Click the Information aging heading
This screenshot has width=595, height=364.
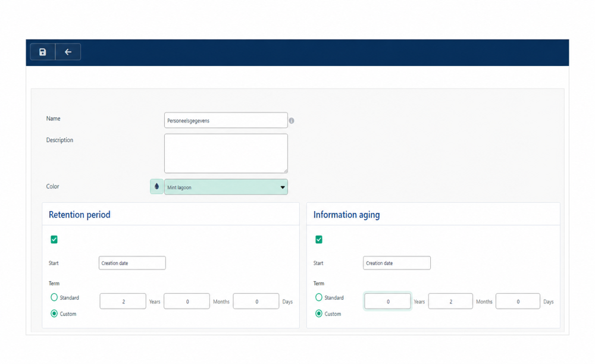346,215
